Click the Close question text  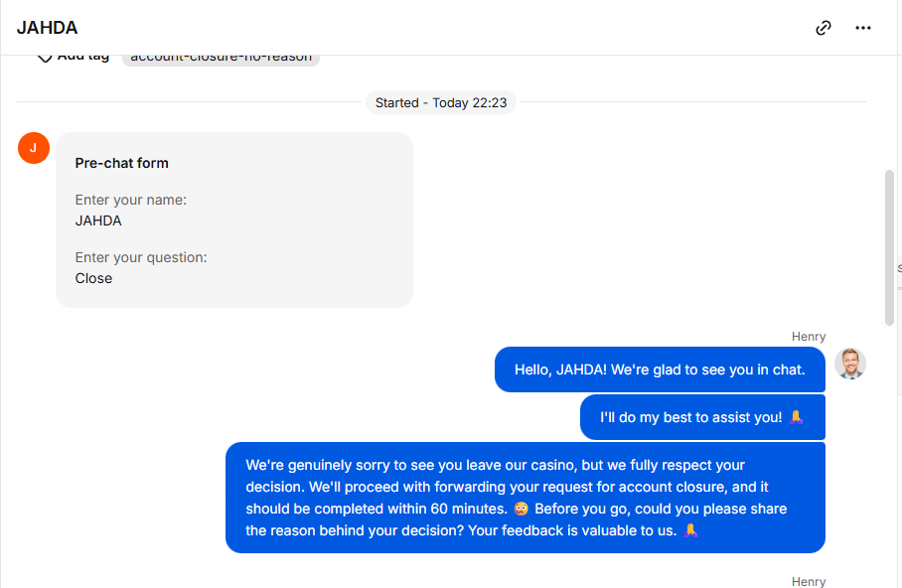93,278
